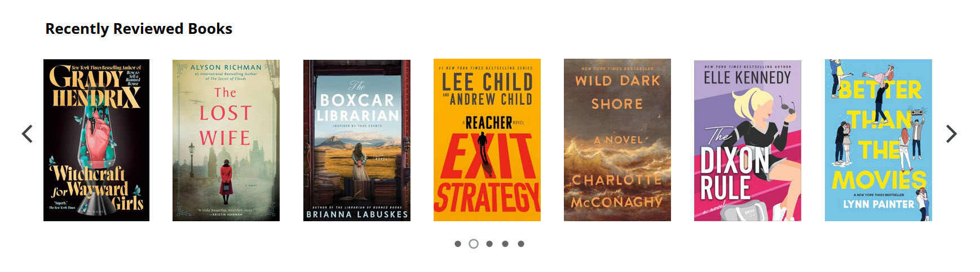Image resolution: width=980 pixels, height=272 pixels.
Task: Open The Dixon Rule book cover
Action: tap(748, 141)
